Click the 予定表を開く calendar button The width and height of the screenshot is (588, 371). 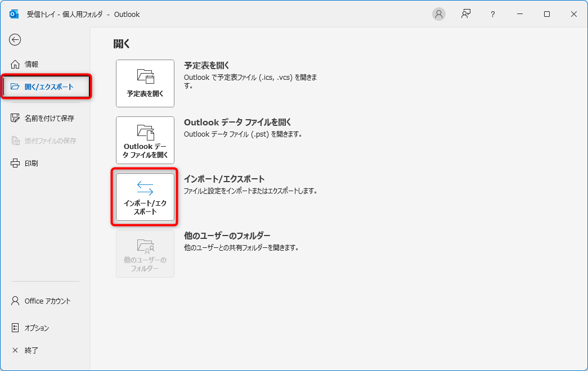click(x=145, y=83)
